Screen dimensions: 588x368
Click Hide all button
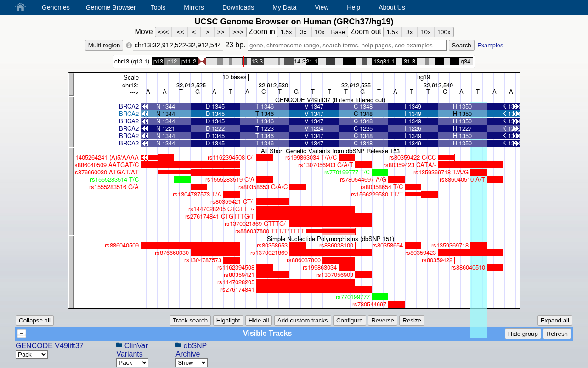(x=259, y=320)
